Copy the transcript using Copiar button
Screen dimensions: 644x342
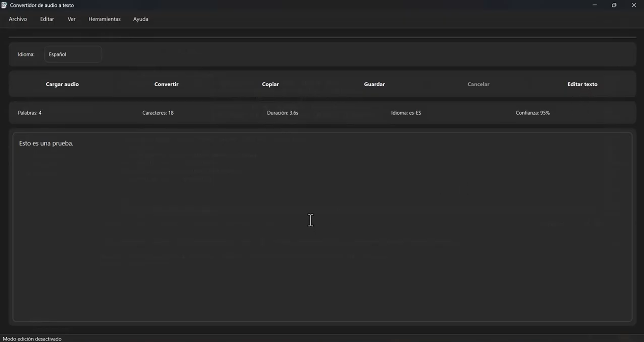pyautogui.click(x=270, y=84)
